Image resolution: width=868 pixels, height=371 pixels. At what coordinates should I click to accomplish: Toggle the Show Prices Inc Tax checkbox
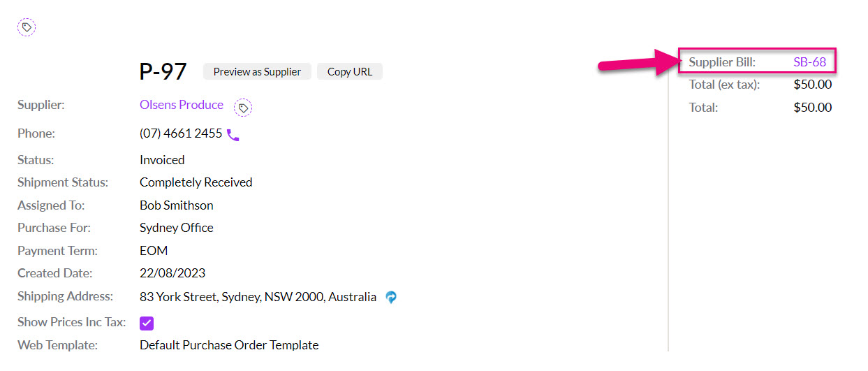[147, 323]
